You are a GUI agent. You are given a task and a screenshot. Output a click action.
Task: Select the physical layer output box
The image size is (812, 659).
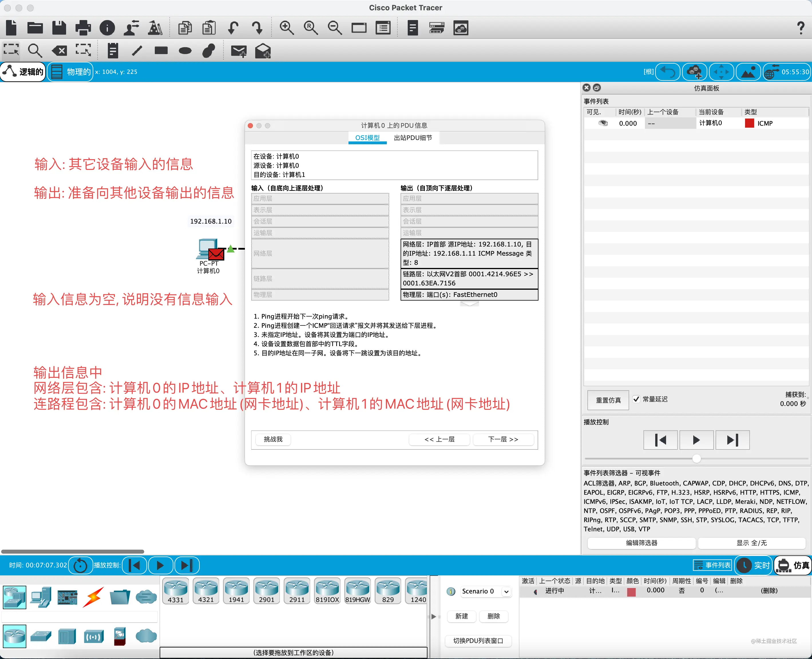point(469,295)
